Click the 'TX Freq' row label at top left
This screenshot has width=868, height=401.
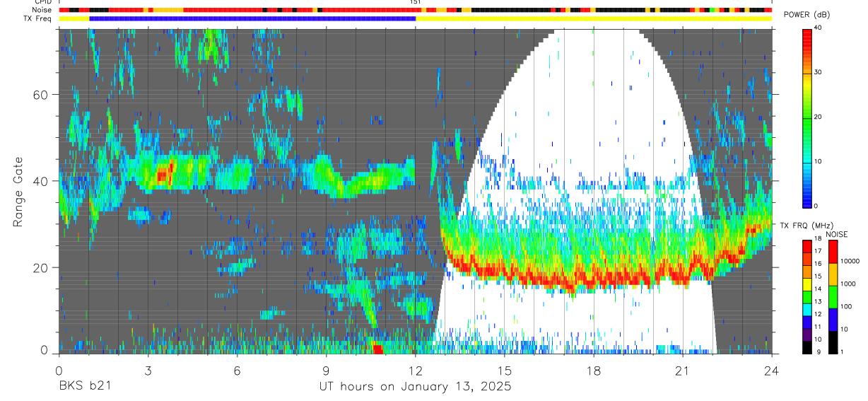(x=38, y=18)
